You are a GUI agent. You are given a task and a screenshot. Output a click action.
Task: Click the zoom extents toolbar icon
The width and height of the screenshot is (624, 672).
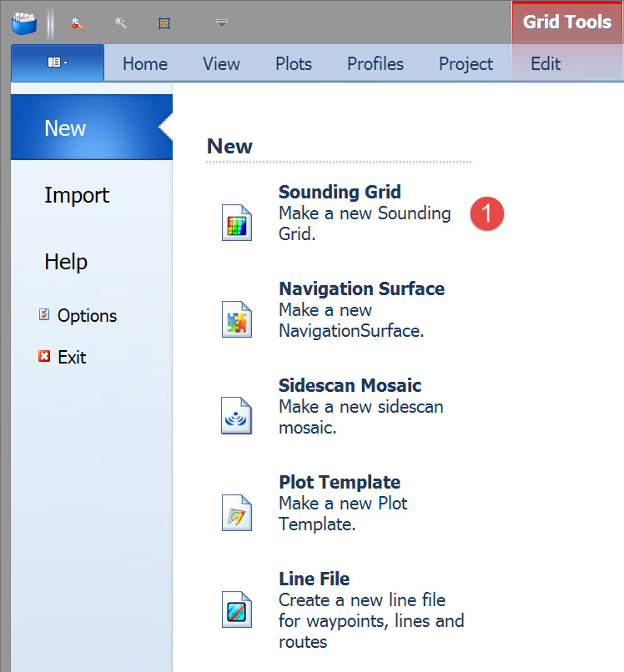coord(164,23)
